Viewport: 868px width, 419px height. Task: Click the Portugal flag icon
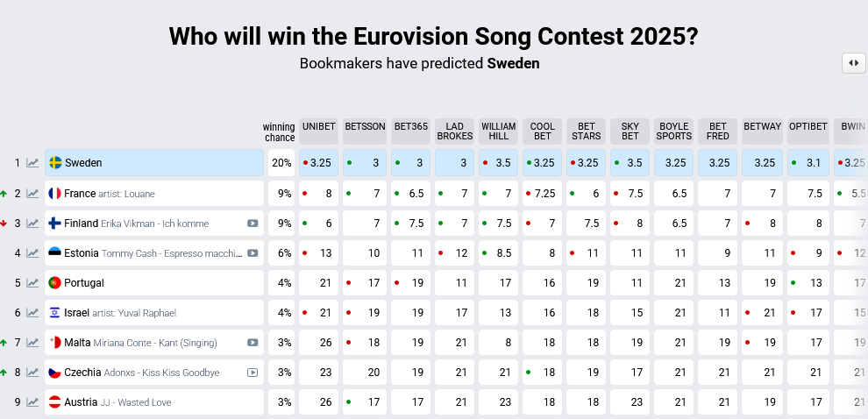click(x=54, y=283)
